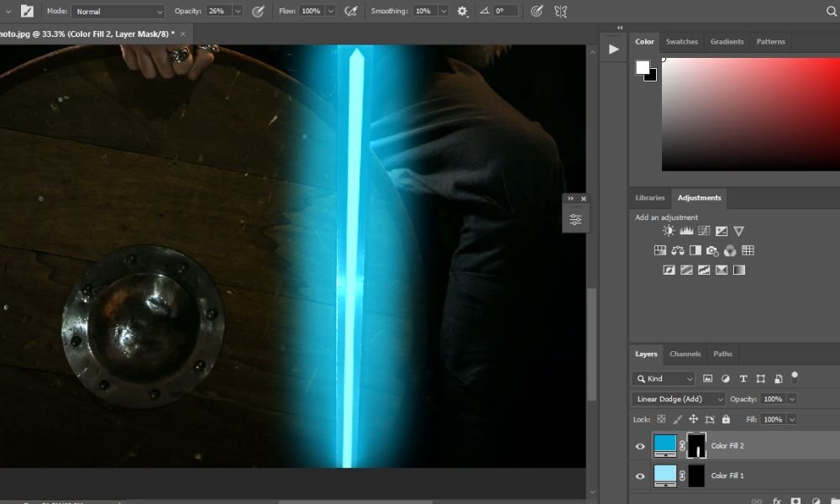Switch to the Channels tab

(685, 354)
